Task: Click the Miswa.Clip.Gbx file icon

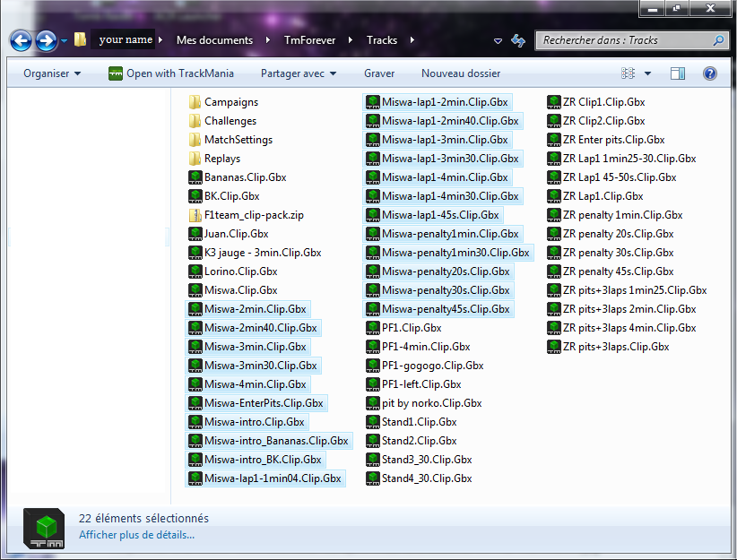Action: (195, 290)
